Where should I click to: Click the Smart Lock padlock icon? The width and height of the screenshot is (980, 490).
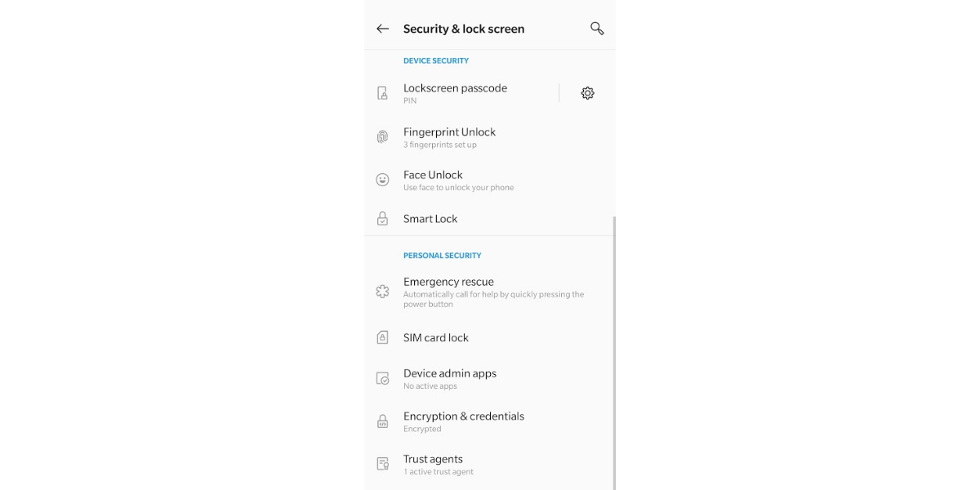tap(382, 218)
